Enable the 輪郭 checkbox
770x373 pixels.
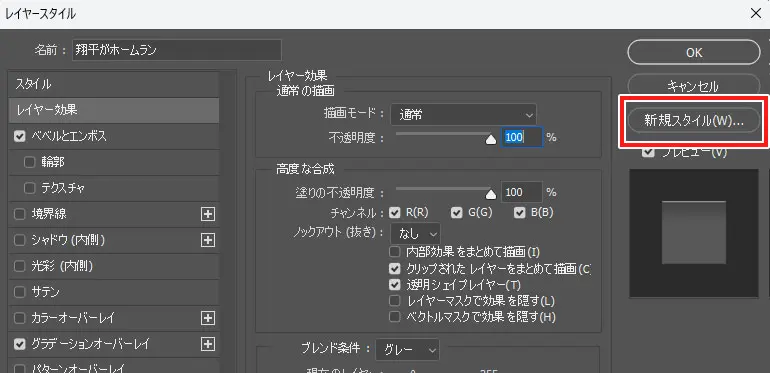pyautogui.click(x=29, y=162)
